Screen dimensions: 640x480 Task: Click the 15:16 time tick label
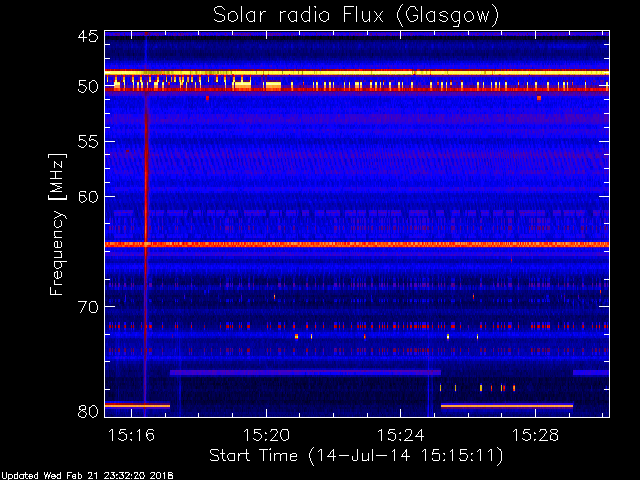[131, 435]
